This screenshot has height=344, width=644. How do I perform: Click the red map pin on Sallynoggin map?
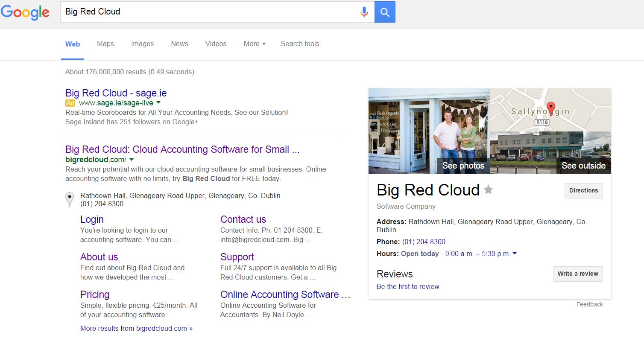click(x=551, y=109)
